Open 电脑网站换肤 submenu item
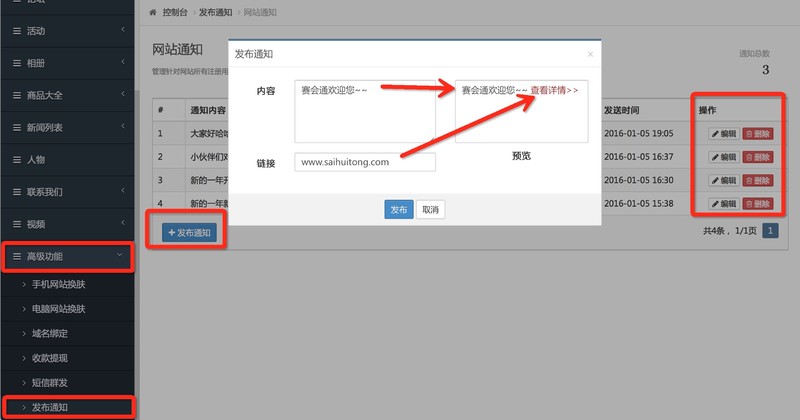 tap(67, 309)
